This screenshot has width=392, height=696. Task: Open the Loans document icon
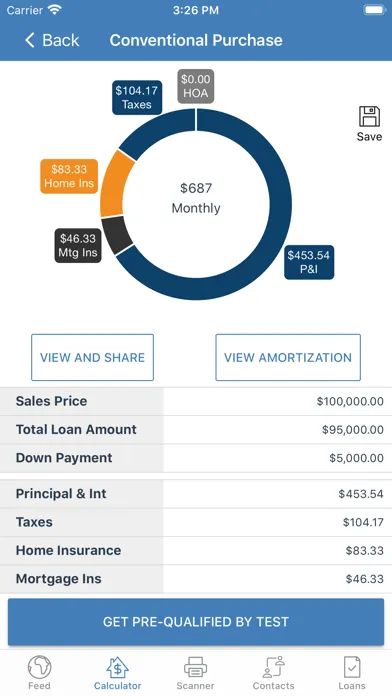(352, 667)
